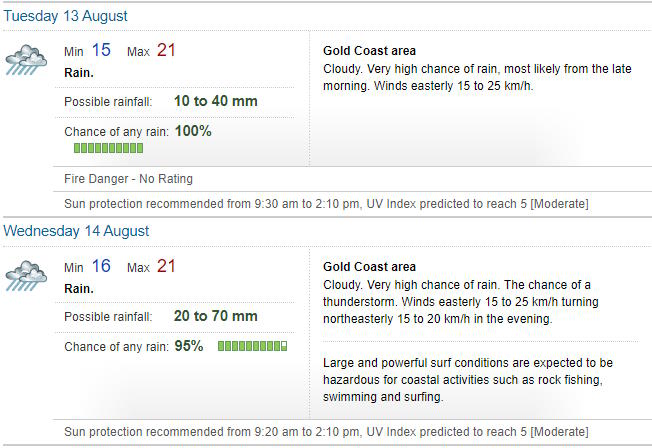
Task: Click Wednesday's rain cloud weather icon
Action: pos(26,276)
